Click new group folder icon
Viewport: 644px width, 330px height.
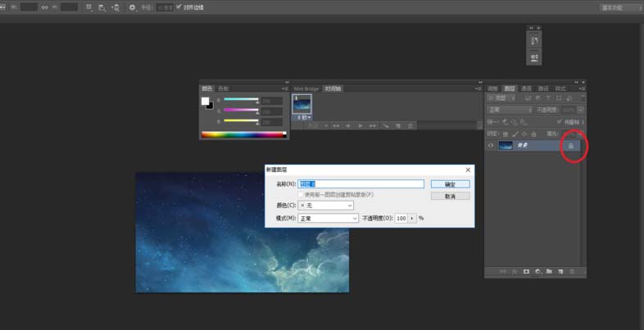(x=549, y=272)
